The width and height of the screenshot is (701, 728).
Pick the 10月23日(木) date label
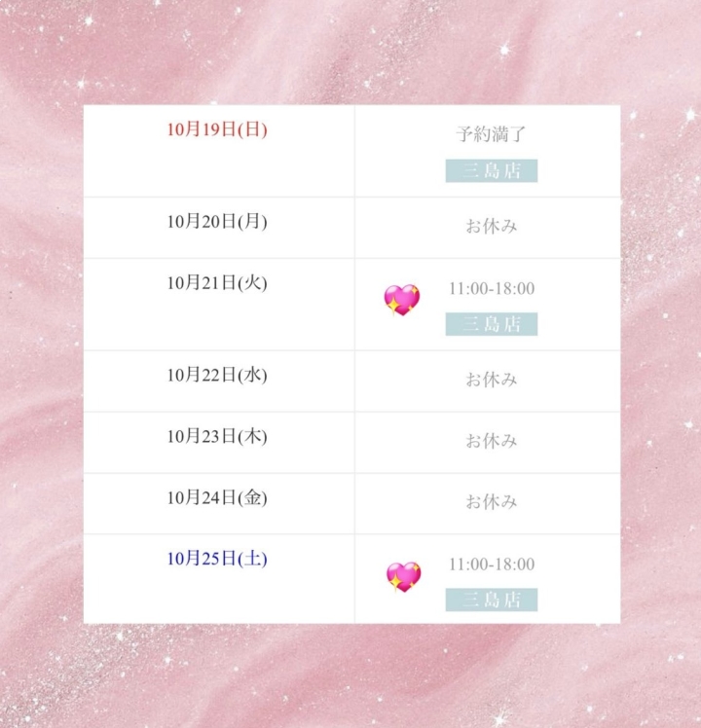coord(216,436)
